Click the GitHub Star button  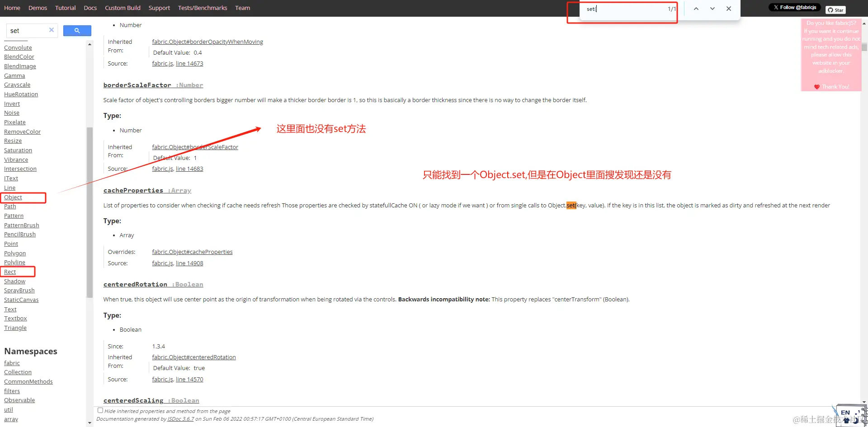point(835,10)
